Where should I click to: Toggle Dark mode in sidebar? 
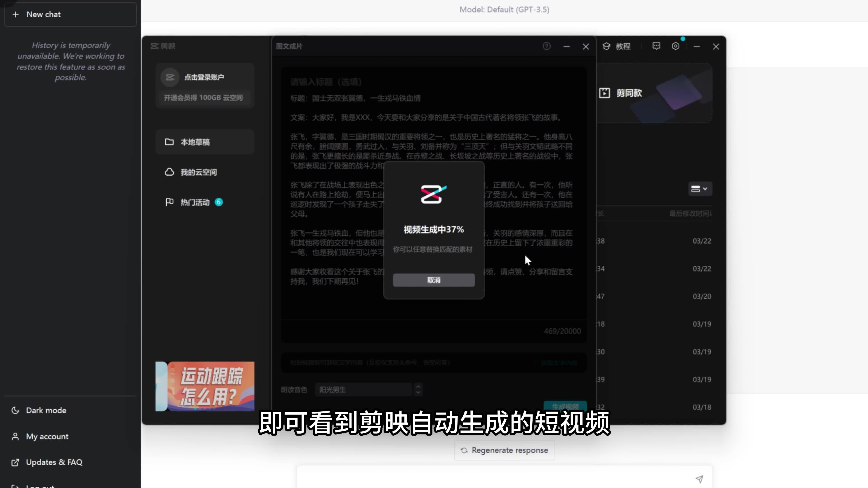point(46,410)
